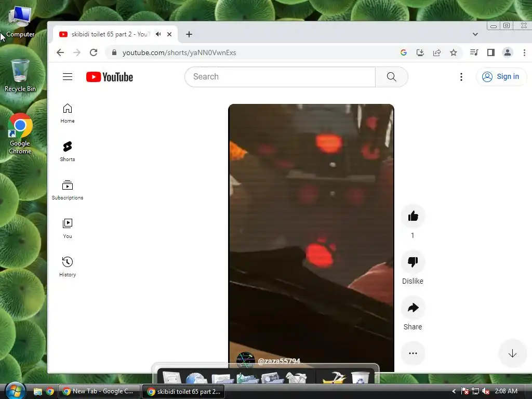Close the skibidi toilet tab

(x=169, y=34)
